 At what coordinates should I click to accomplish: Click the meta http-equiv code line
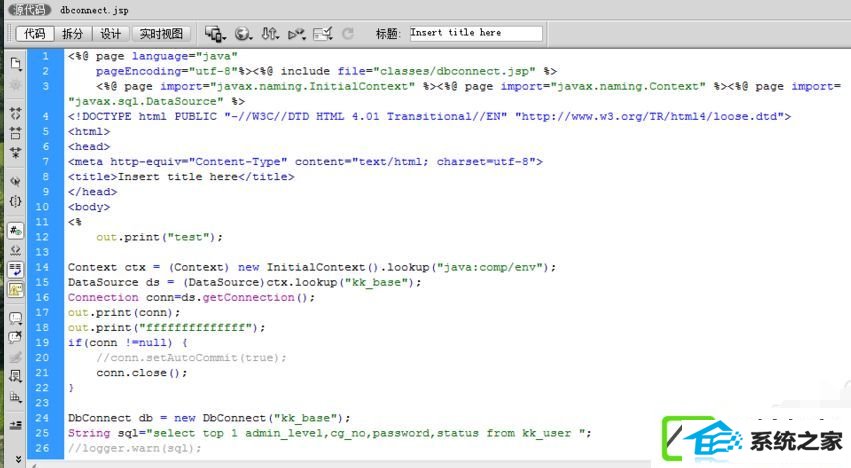[x=305, y=162]
